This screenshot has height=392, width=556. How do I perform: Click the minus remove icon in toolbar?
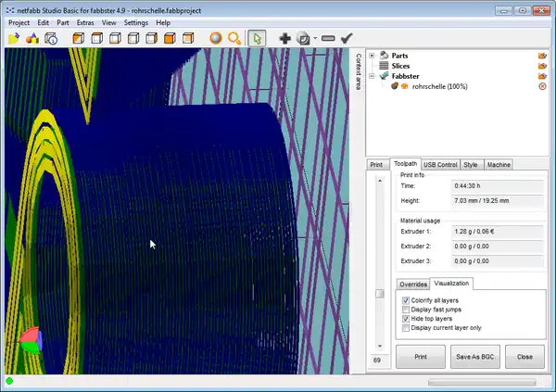328,39
